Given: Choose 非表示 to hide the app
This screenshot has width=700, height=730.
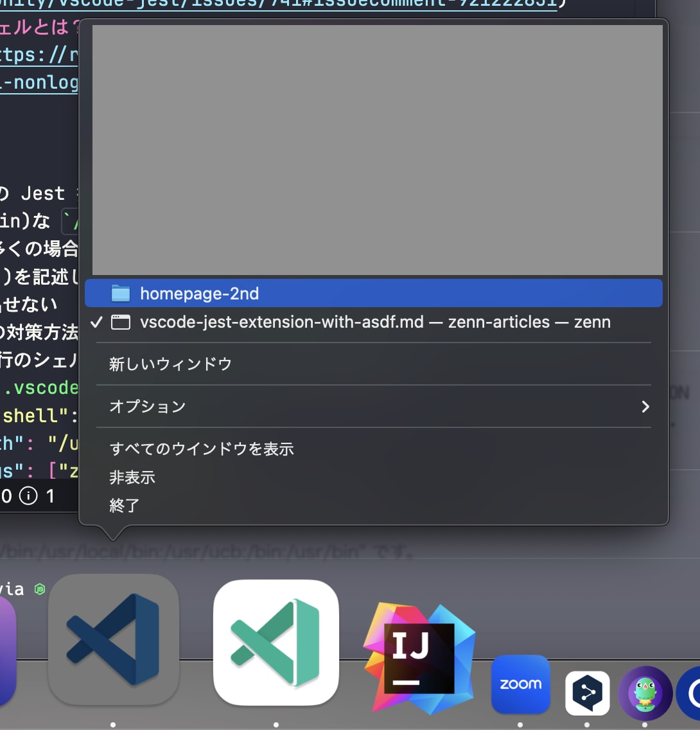Looking at the screenshot, I should click(374, 477).
